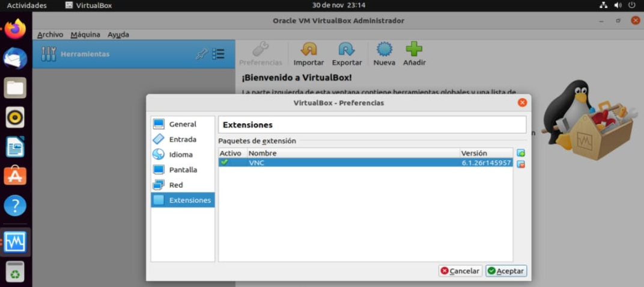
Task: Close the Preferencias dialog
Action: pyautogui.click(x=522, y=103)
